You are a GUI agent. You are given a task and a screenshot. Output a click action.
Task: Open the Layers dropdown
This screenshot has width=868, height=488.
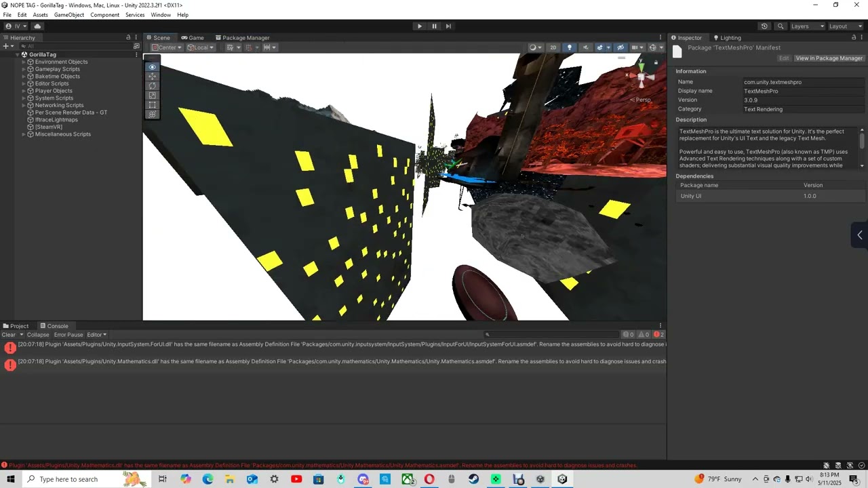coord(807,26)
